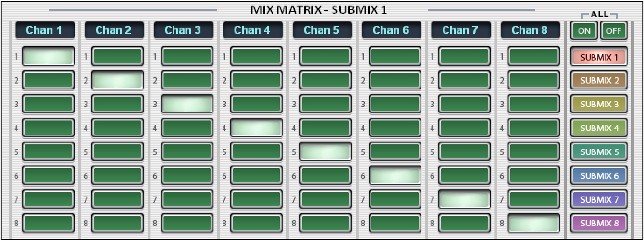Viewport: 644px width, 240px height.
Task: Select the SUBMIX 1 tab
Action: [599, 57]
